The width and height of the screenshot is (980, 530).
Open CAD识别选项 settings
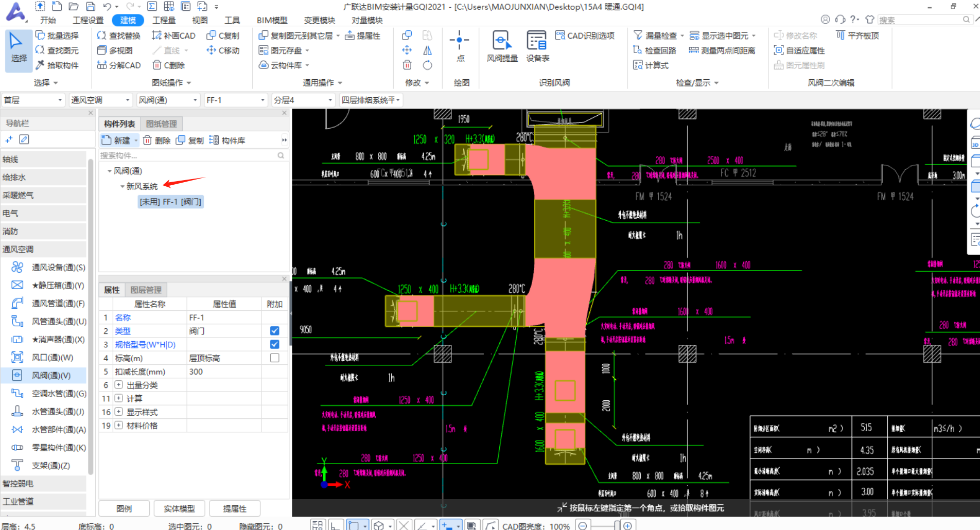585,36
